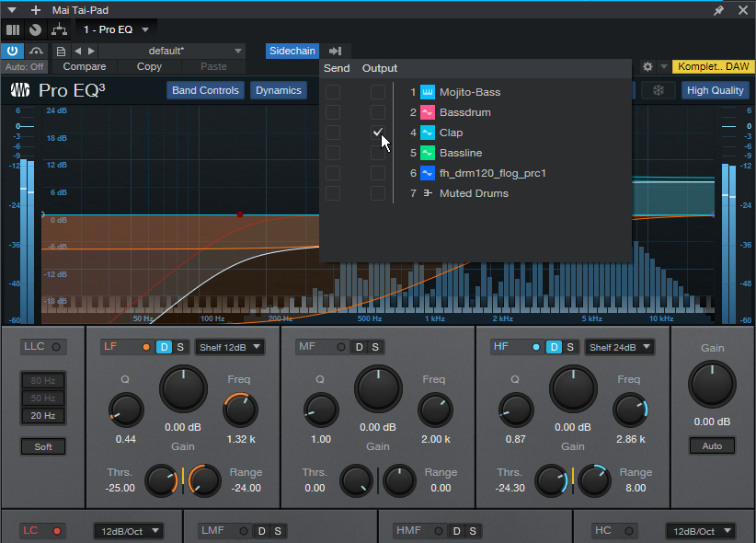Click the sidechain routing arrow icon

pyautogui.click(x=335, y=51)
